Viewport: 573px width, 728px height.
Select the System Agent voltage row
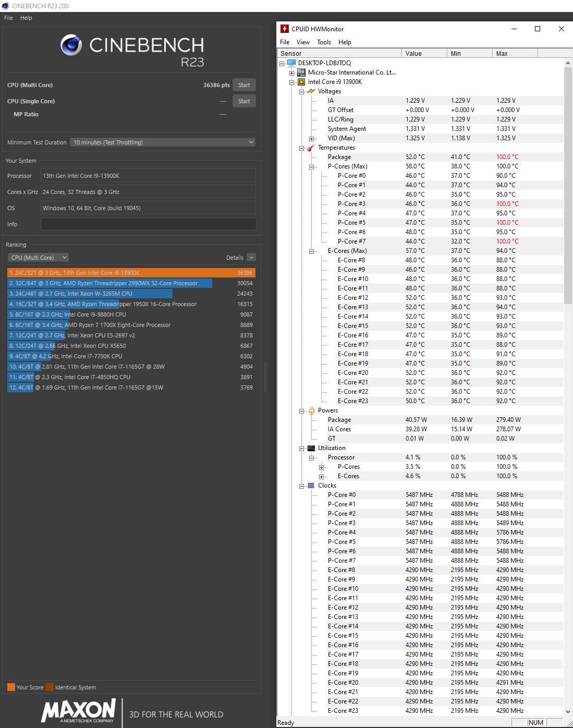(420, 129)
